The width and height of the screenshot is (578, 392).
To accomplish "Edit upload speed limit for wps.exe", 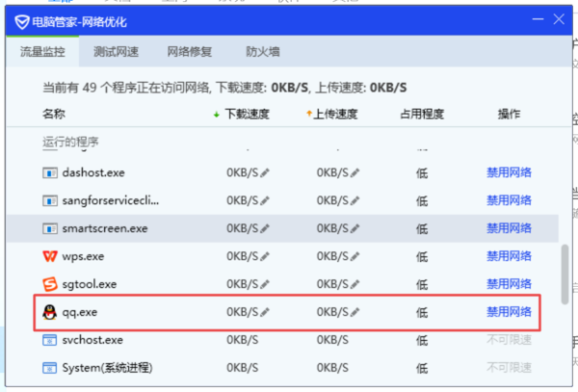I will coord(355,256).
